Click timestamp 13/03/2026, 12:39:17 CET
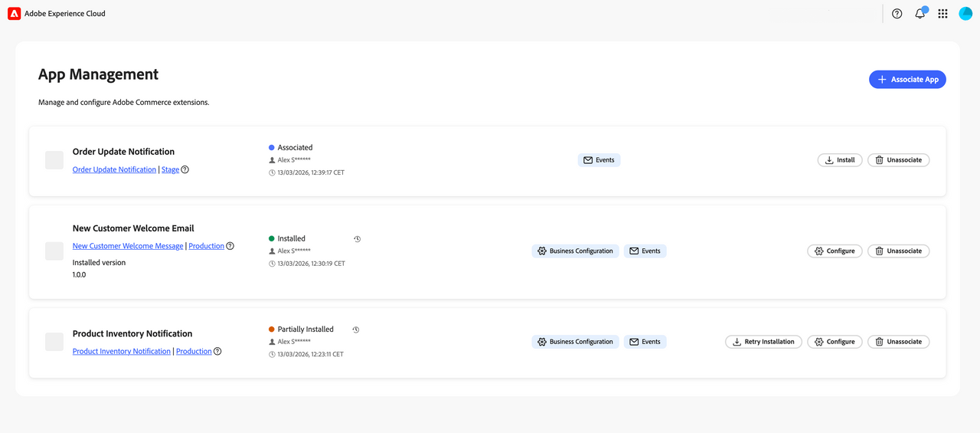This screenshot has width=980, height=433. tap(311, 172)
